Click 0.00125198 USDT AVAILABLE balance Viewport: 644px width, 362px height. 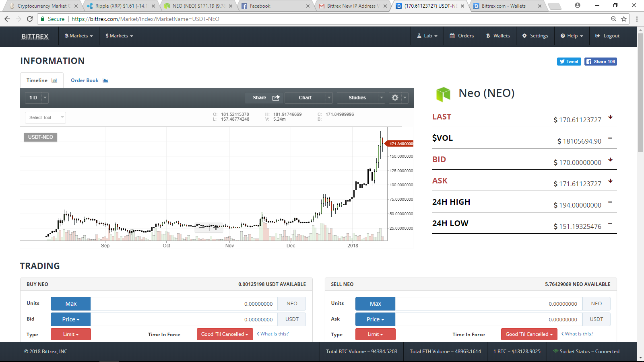tap(272, 284)
